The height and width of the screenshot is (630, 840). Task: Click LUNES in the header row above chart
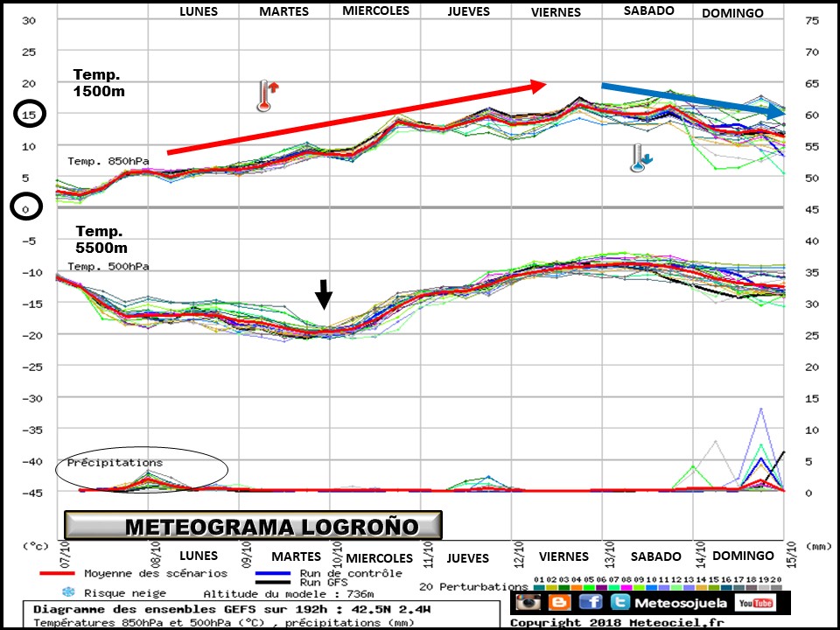pyautogui.click(x=199, y=11)
